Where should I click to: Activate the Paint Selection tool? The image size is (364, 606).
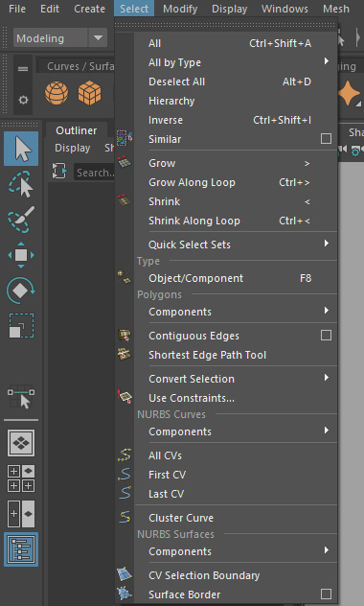pos(21,220)
